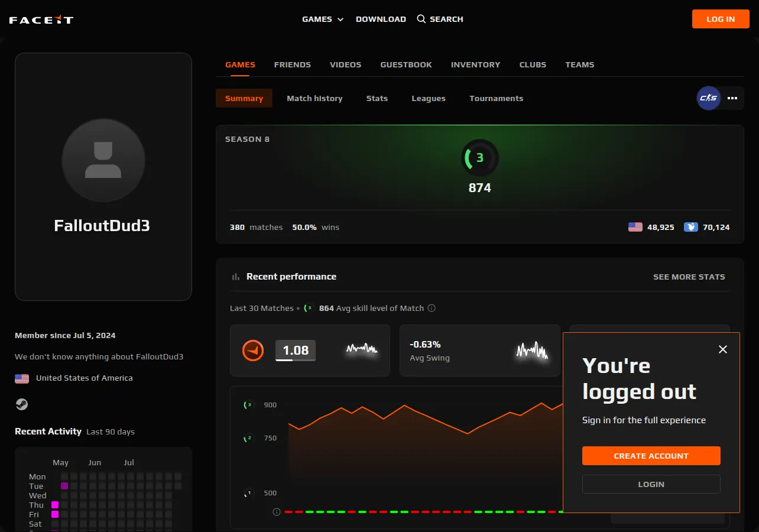Open the CLUBS tab
Screen dimensions: 759x532
tap(533, 64)
